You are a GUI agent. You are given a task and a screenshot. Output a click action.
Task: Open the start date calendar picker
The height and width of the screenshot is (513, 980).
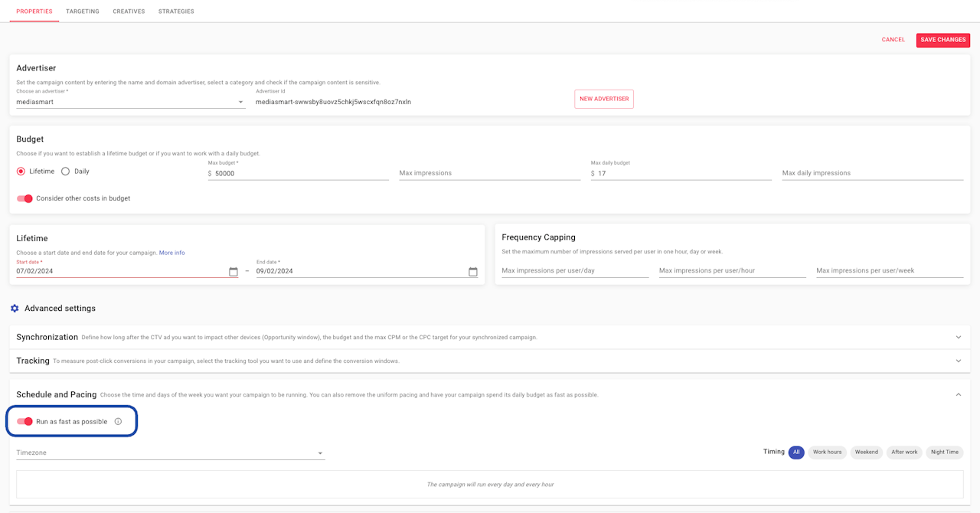coord(234,272)
